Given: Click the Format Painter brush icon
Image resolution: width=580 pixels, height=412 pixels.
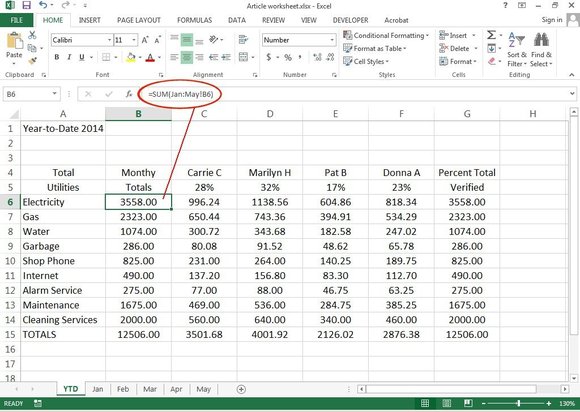Looking at the screenshot, I should 33,60.
